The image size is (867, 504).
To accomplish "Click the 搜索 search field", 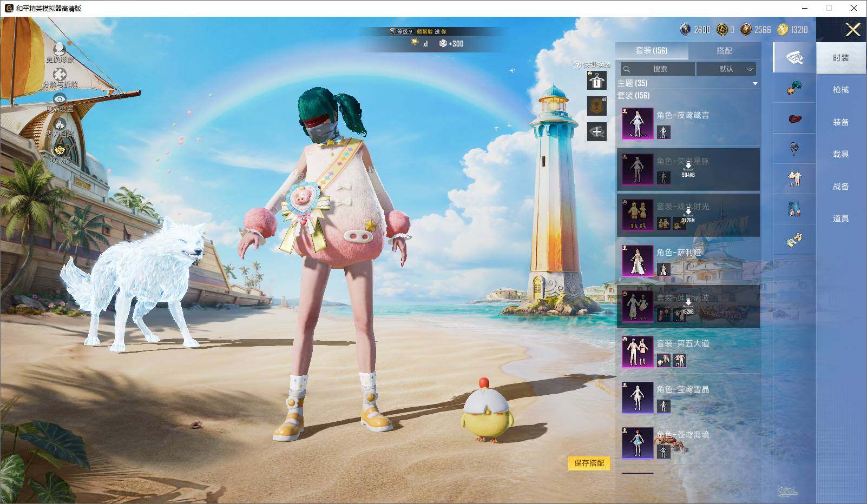I will (658, 69).
